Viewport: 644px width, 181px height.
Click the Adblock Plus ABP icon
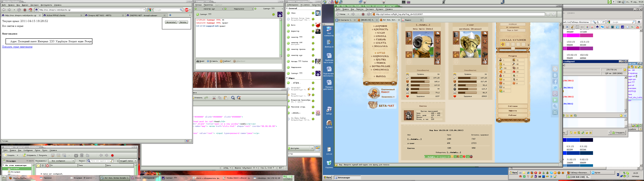pos(186,10)
